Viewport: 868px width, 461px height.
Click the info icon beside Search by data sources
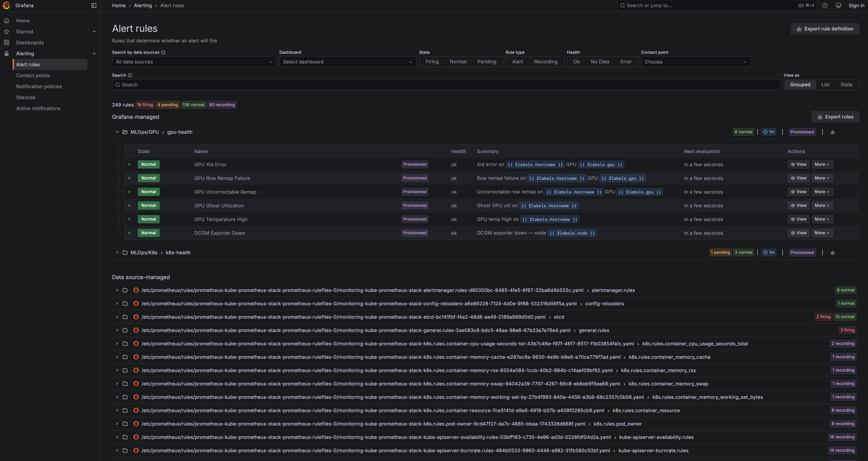click(163, 52)
